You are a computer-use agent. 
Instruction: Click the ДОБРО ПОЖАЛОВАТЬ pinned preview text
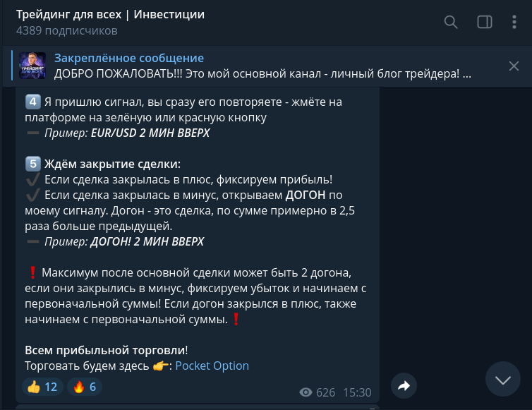pyautogui.click(x=261, y=73)
